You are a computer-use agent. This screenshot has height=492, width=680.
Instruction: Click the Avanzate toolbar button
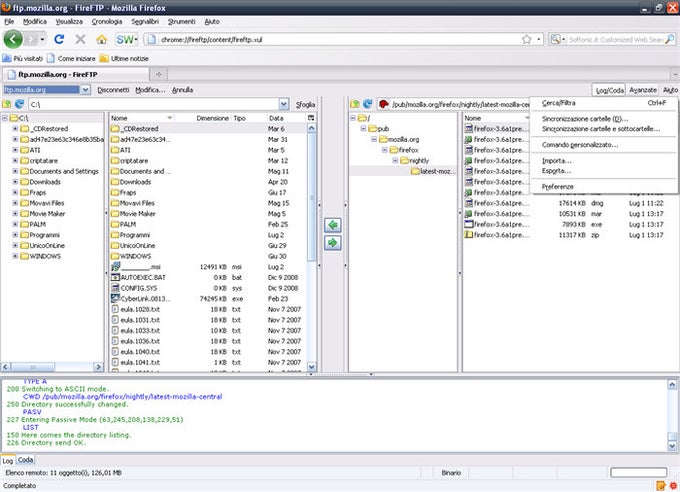pyautogui.click(x=643, y=90)
